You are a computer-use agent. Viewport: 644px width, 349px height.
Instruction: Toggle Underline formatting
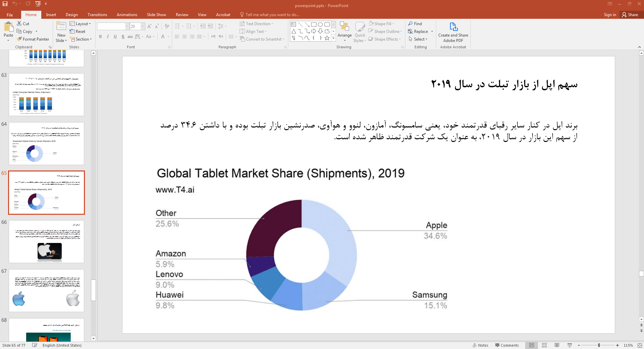point(115,37)
